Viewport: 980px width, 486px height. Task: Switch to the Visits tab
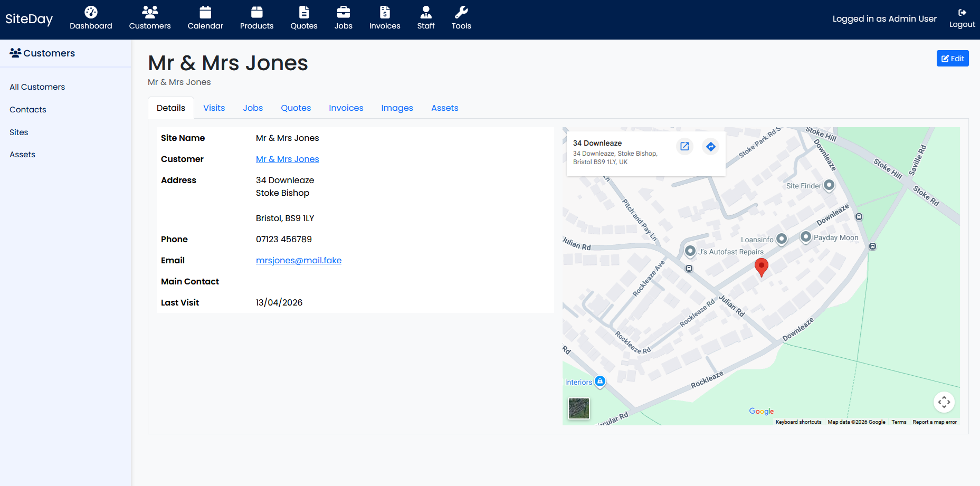tap(214, 108)
